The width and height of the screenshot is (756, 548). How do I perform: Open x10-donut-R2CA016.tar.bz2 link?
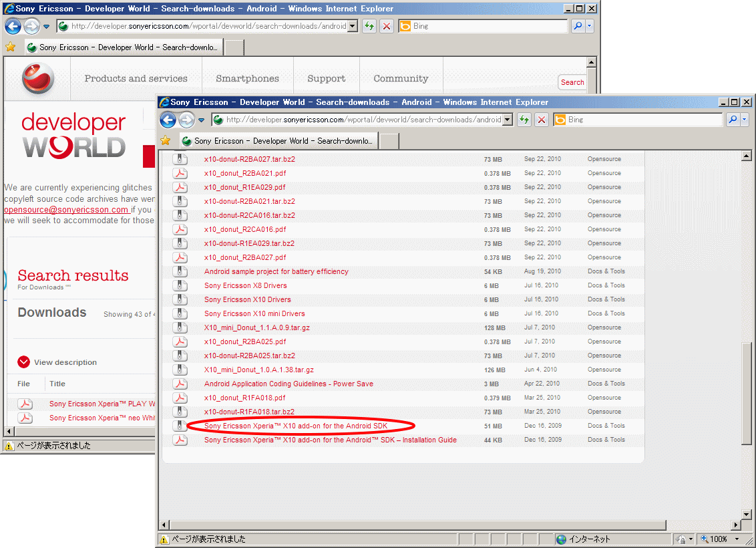point(249,216)
